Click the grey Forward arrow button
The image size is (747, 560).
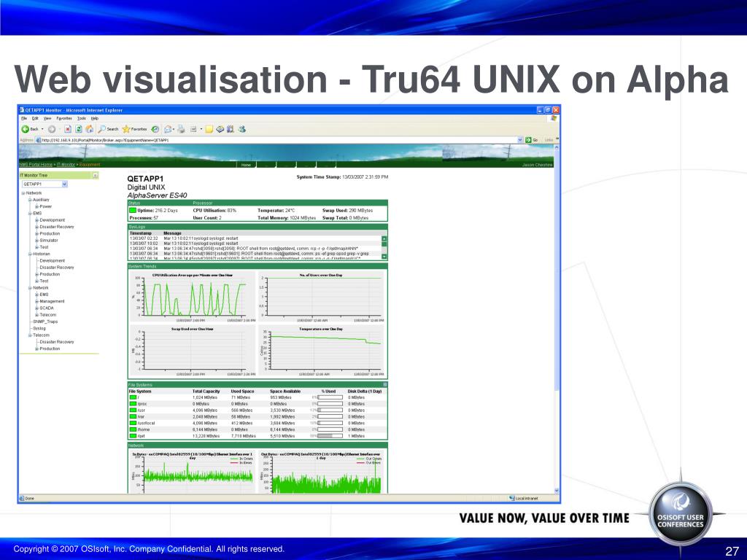click(52, 129)
